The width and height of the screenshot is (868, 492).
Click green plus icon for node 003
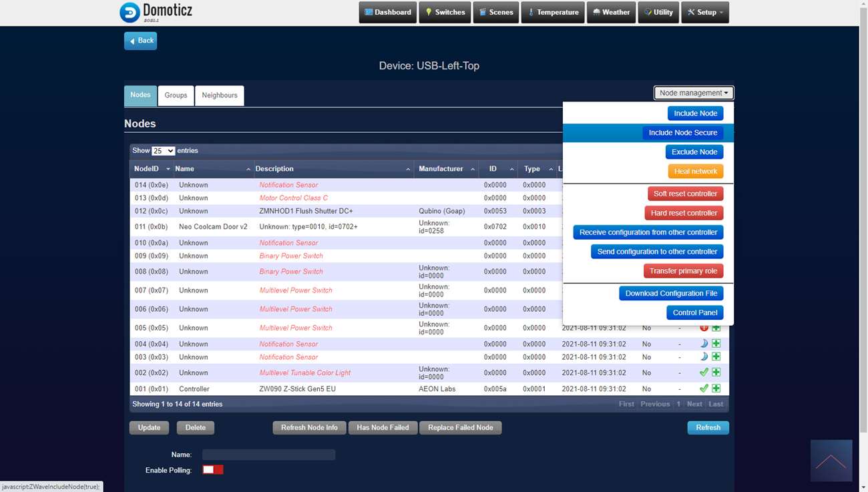pyautogui.click(x=716, y=357)
